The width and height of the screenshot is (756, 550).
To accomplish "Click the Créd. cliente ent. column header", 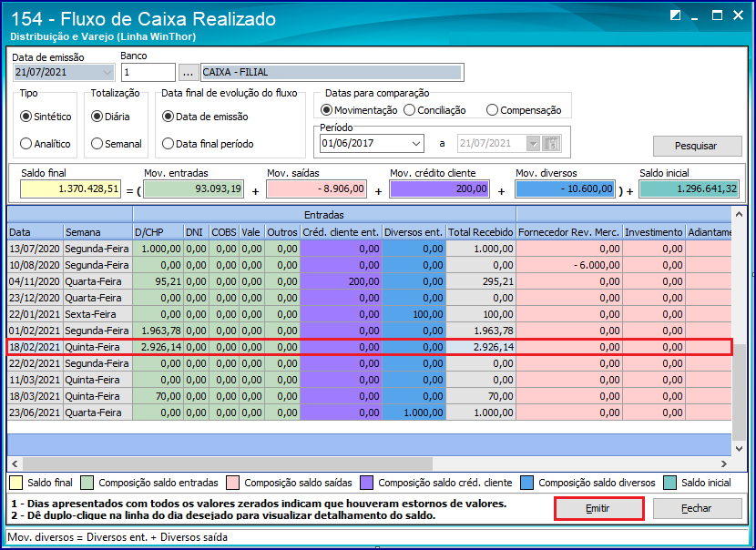I will [341, 232].
